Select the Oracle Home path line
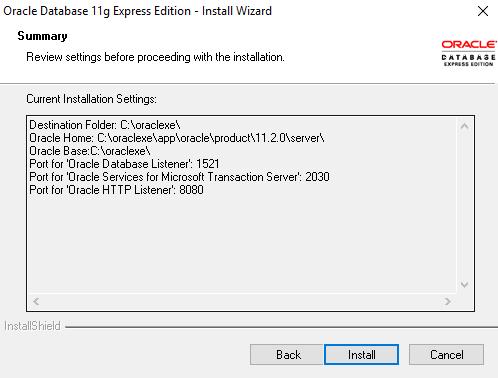 coord(177,138)
